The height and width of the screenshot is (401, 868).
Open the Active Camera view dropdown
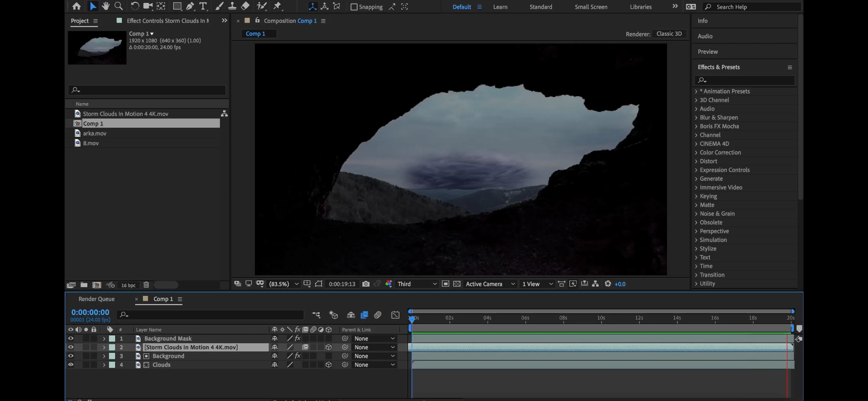pos(490,284)
